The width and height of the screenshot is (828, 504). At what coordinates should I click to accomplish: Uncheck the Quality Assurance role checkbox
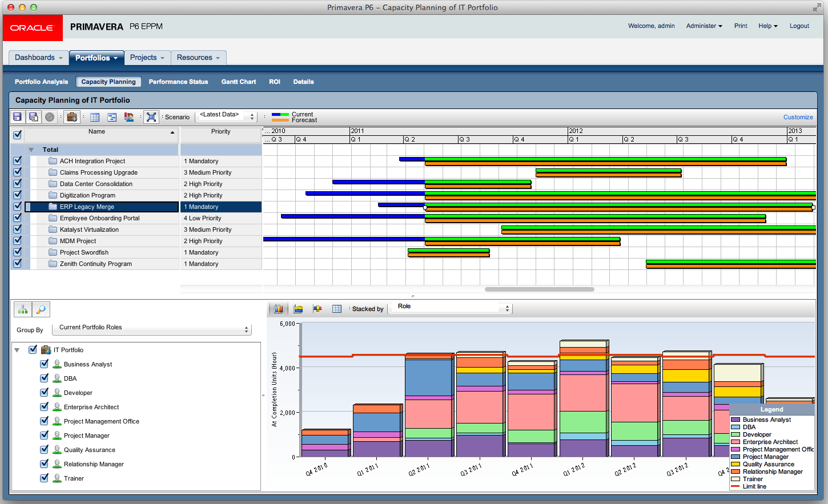tap(44, 449)
